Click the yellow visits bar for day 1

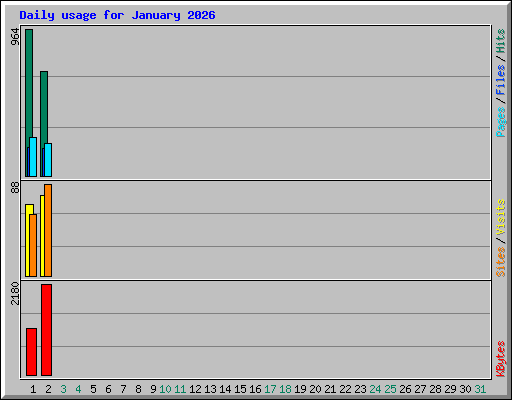[28, 240]
